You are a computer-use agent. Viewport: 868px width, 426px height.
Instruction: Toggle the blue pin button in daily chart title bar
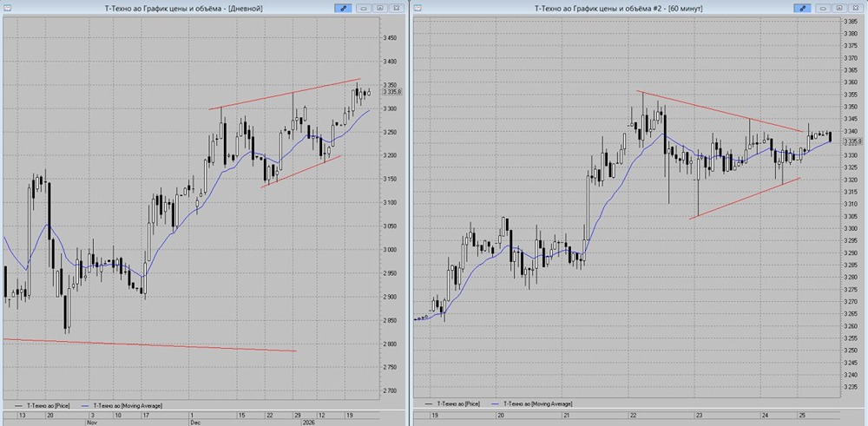343,9
